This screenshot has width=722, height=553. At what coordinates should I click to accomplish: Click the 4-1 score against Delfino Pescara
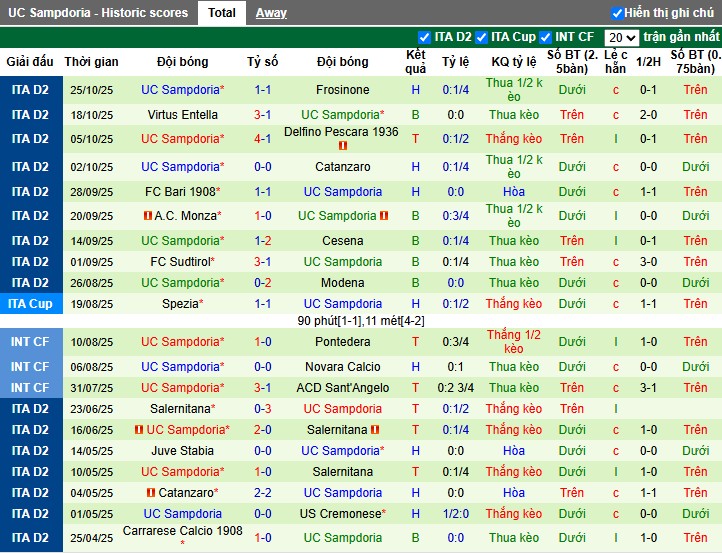263,139
